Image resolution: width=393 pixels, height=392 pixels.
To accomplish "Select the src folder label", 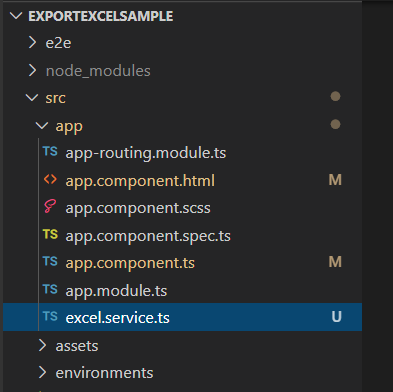I will click(56, 98).
